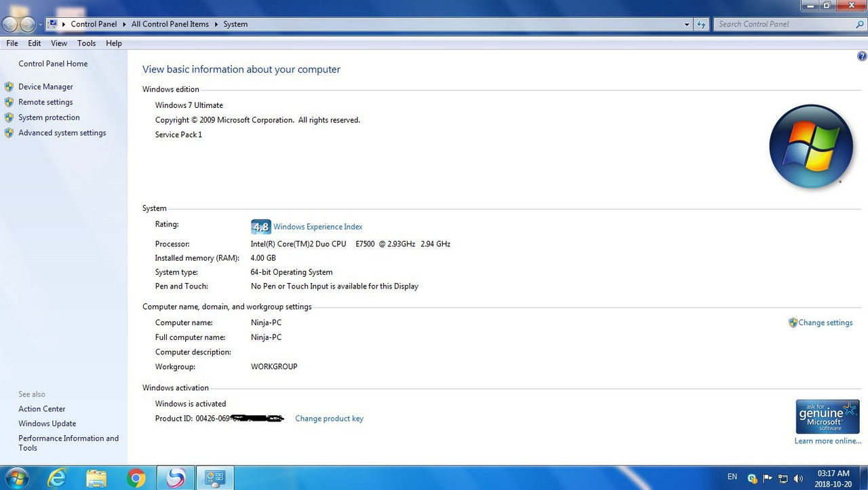
Task: Click the Intel Core2 Duo processor text
Action: [x=351, y=244]
